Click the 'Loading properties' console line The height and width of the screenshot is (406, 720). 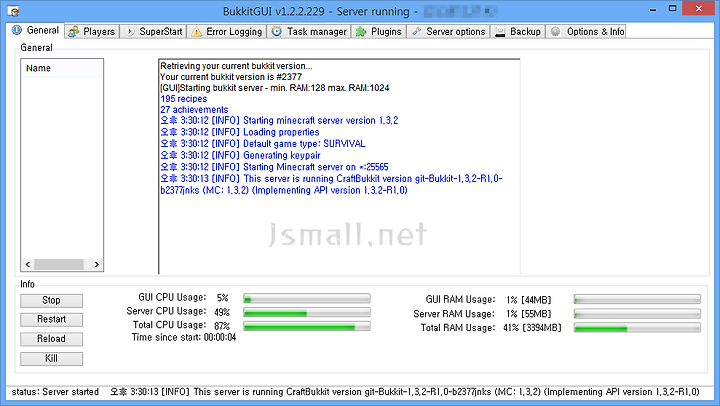click(240, 132)
